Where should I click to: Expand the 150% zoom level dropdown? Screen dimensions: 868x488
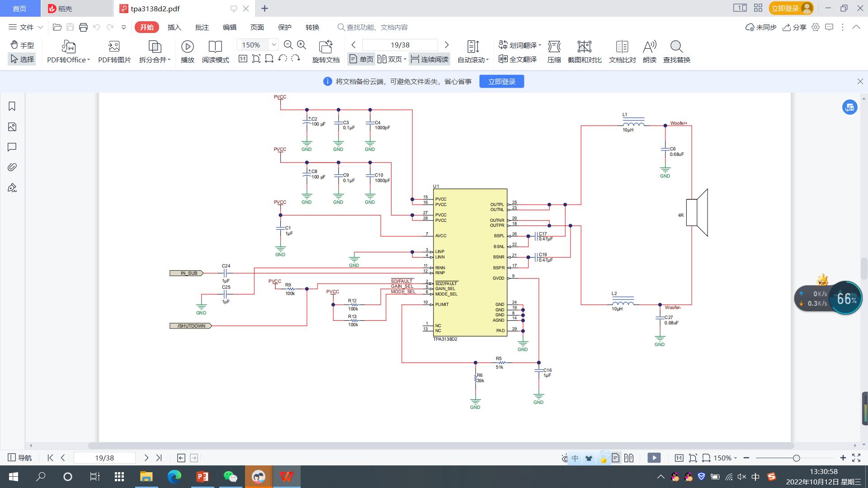(x=274, y=45)
